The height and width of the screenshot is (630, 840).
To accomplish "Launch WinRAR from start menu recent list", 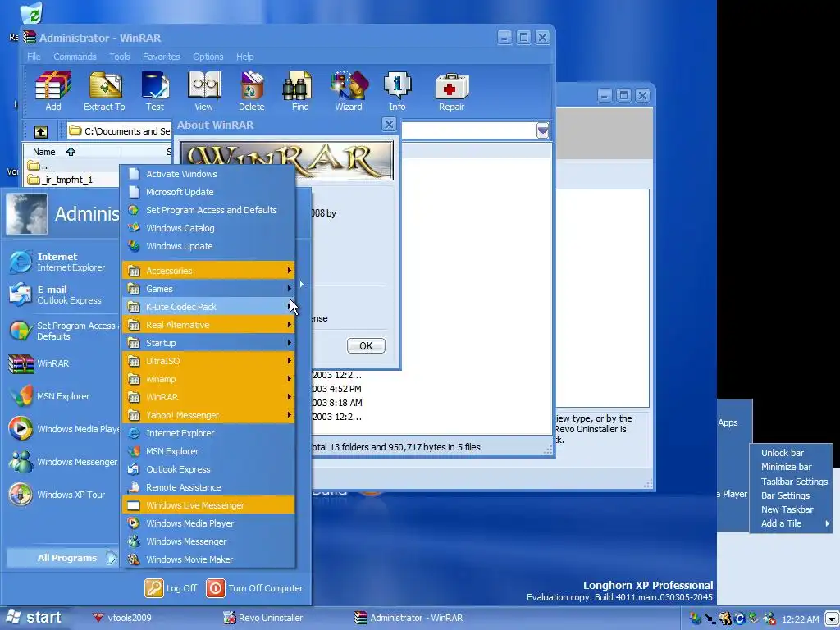I will tap(62, 363).
